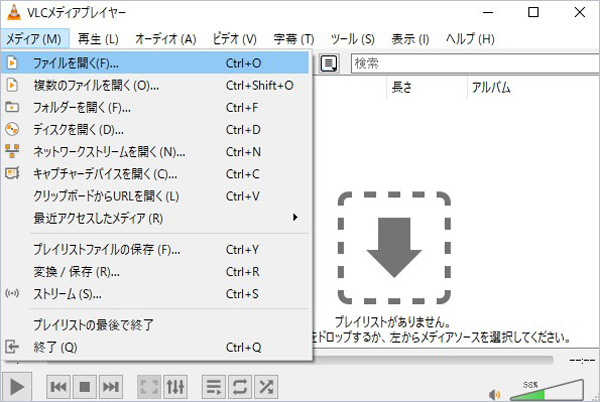Click the capture device icon
The height and width of the screenshot is (402, 600).
12,173
